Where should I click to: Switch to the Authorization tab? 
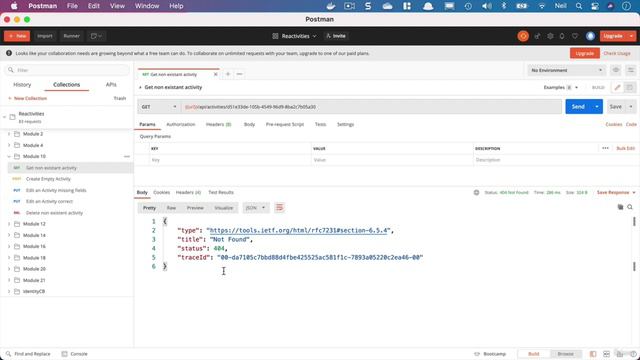(181, 124)
